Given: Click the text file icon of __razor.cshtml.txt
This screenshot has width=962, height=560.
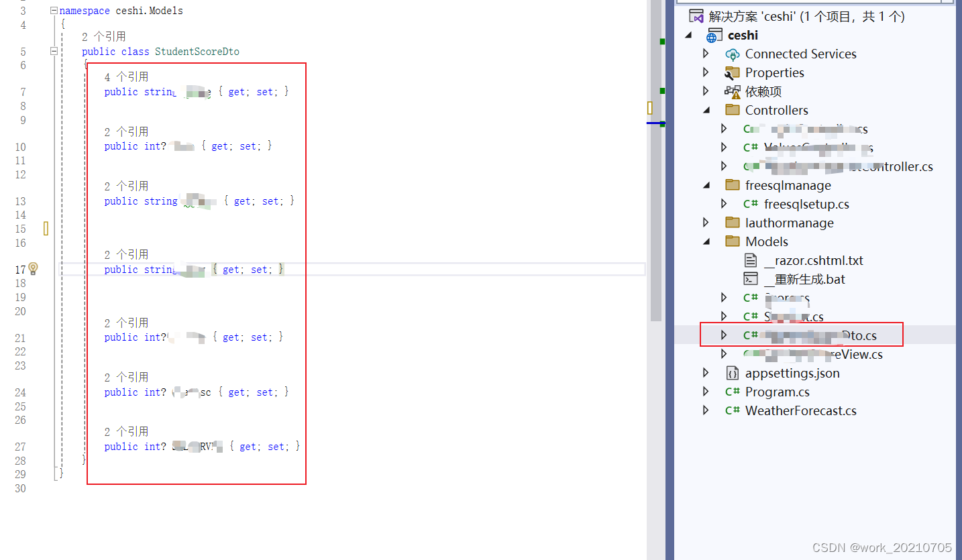Looking at the screenshot, I should pos(751,260).
